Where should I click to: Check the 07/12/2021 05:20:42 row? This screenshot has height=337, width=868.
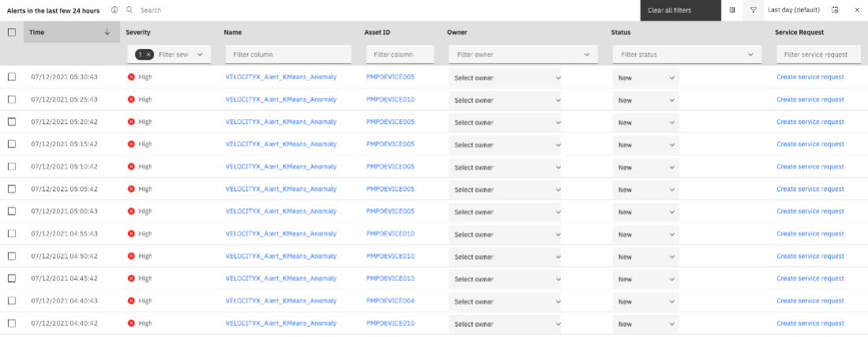pos(12,122)
